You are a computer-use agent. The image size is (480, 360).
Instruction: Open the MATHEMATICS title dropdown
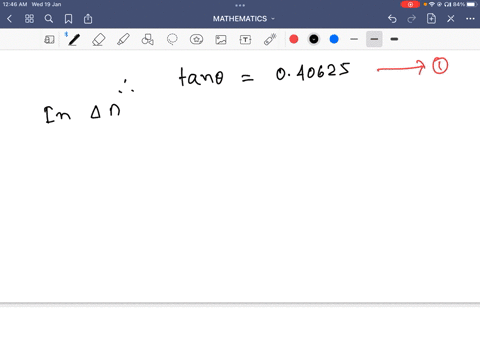coord(243,19)
